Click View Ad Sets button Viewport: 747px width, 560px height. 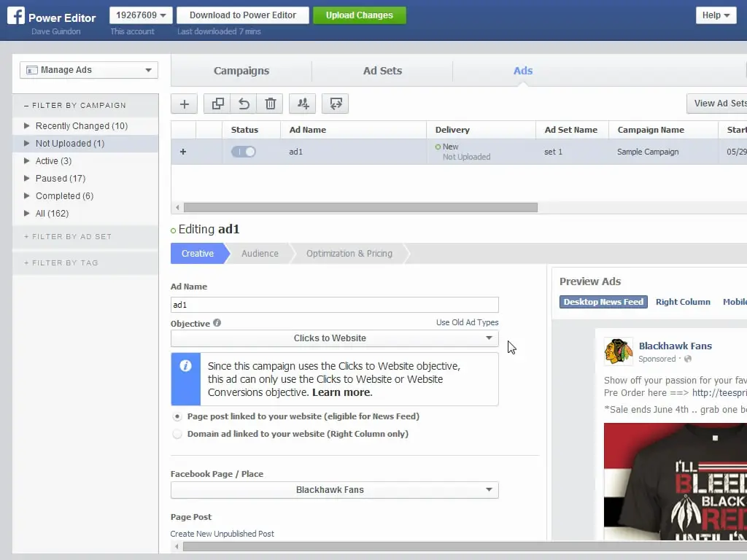click(x=717, y=104)
